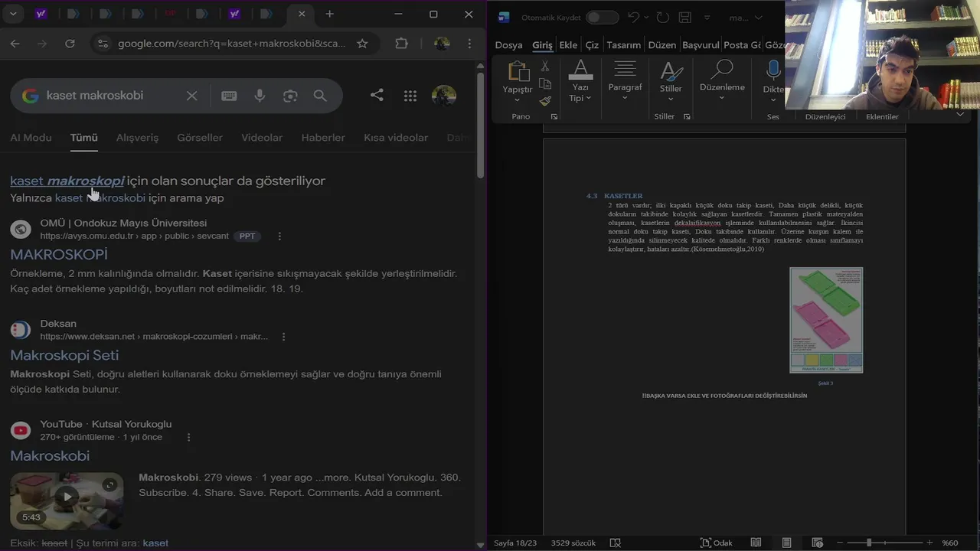The width and height of the screenshot is (980, 551).
Task: Open the Dosya menu in Word
Action: click(x=508, y=45)
